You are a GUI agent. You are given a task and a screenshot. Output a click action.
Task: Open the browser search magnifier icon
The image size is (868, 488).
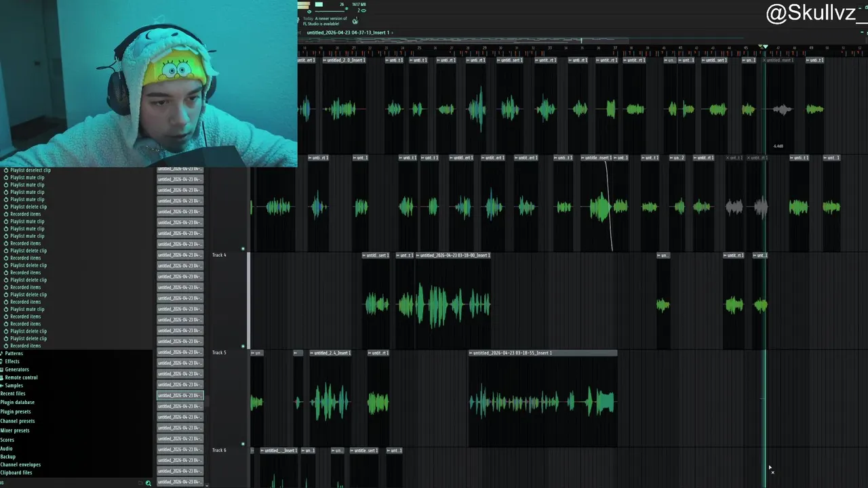point(148,483)
